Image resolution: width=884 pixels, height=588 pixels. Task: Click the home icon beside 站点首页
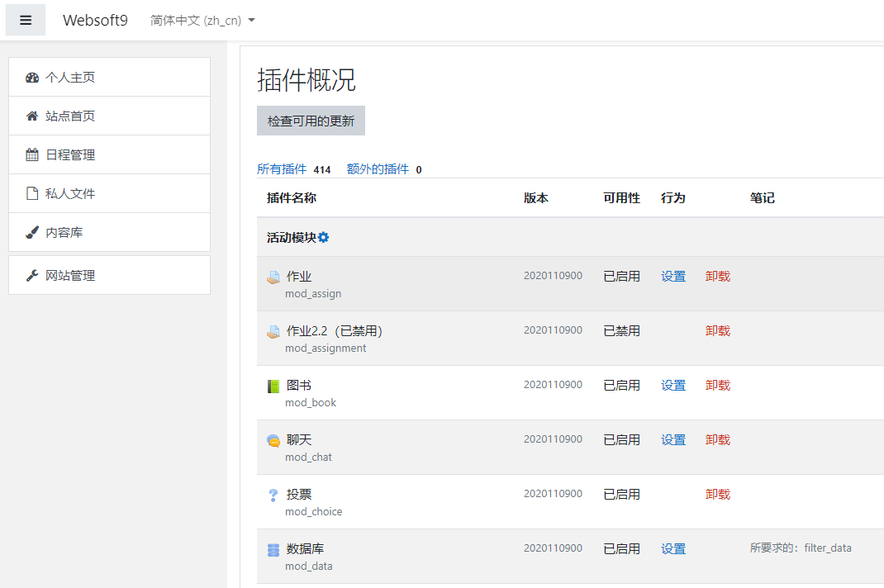pos(32,116)
